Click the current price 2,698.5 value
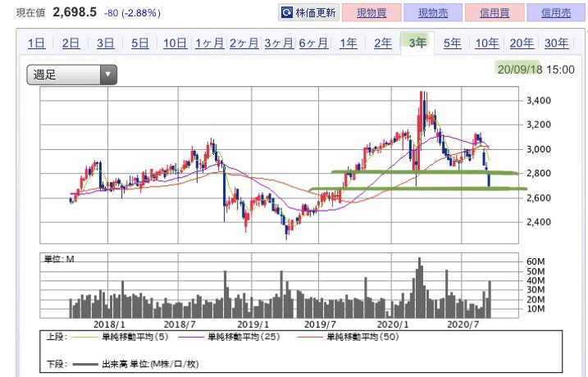 pos(75,12)
